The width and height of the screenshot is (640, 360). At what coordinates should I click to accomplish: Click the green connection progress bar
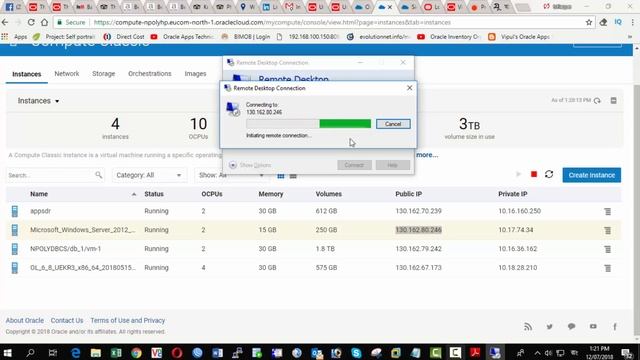coord(345,124)
